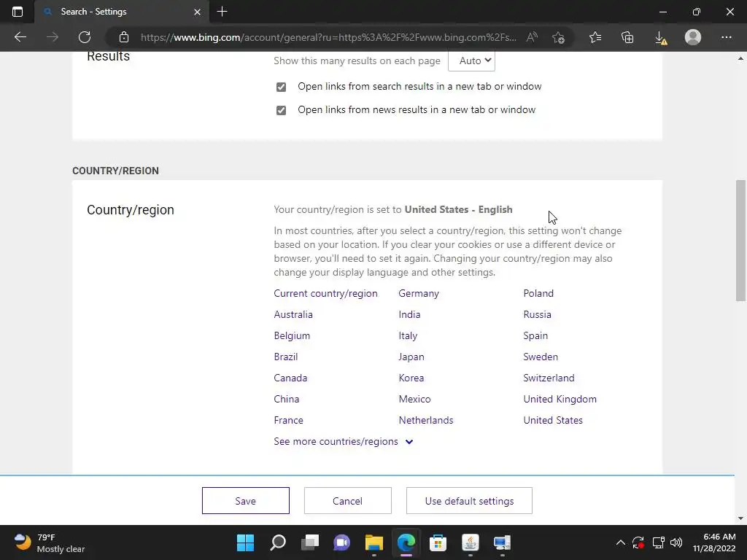Expand See more countries/regions
This screenshot has width=747, height=560.
(x=343, y=441)
